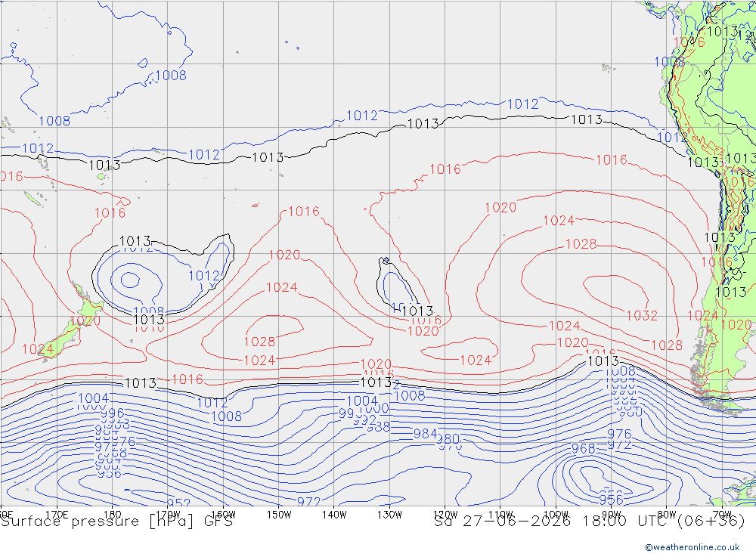Select the 70W longitude label

pyautogui.click(x=722, y=515)
